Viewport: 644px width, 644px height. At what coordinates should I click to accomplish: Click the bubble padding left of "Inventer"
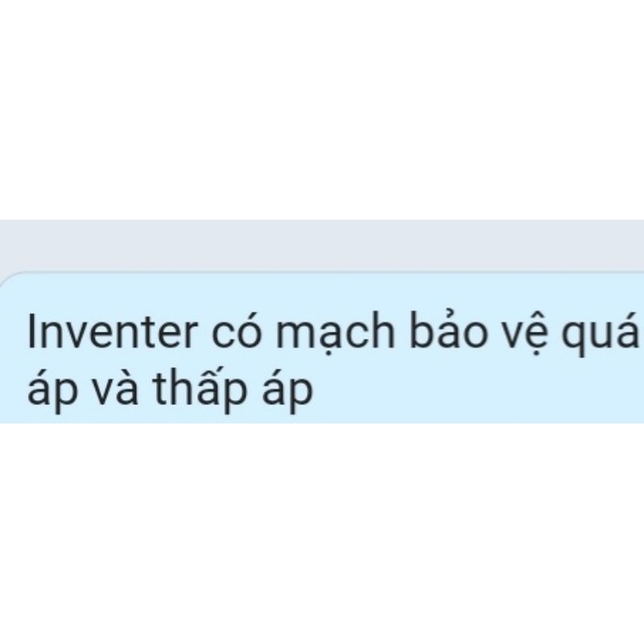(13, 332)
